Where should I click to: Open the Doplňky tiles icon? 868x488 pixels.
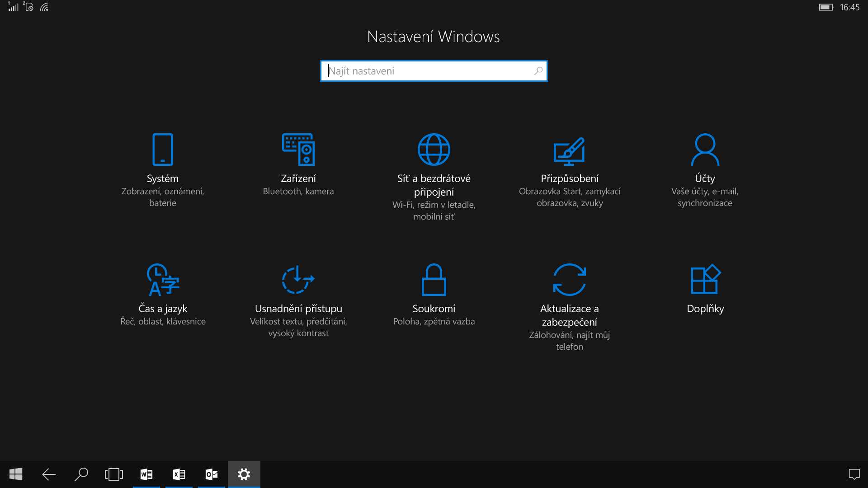point(705,280)
